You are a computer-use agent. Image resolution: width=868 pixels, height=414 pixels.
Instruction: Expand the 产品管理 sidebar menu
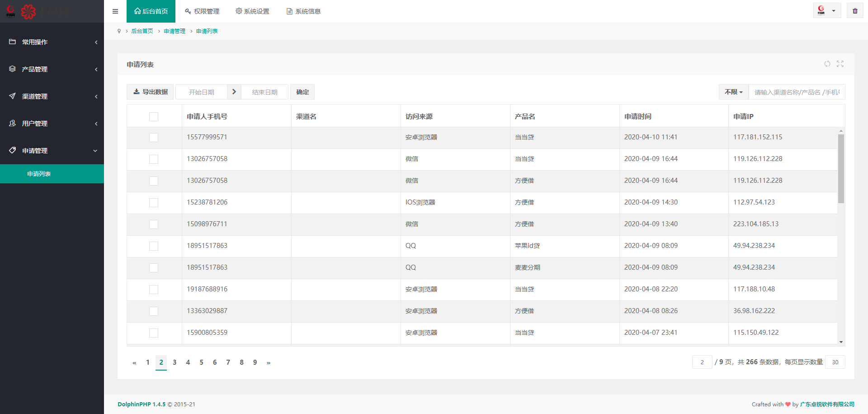(52, 69)
